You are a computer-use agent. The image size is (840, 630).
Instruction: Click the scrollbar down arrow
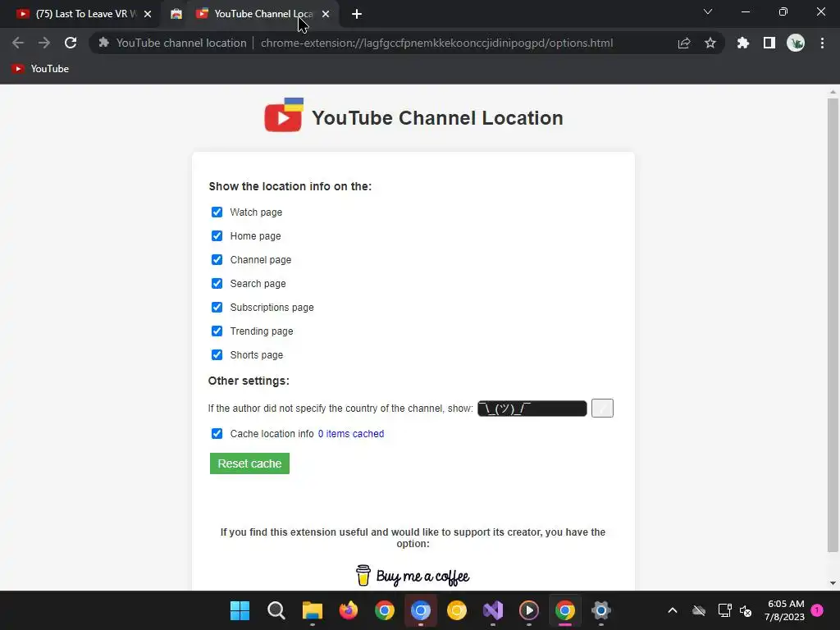pos(833,583)
